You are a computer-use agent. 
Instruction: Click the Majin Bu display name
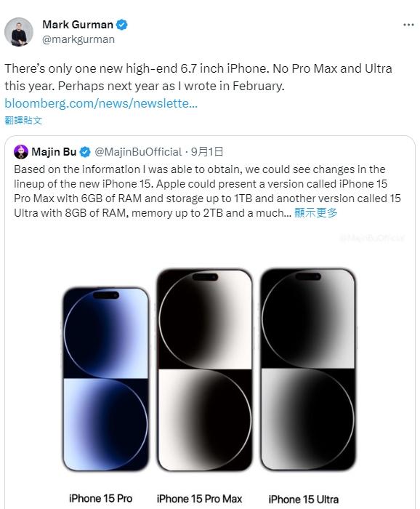coord(54,151)
